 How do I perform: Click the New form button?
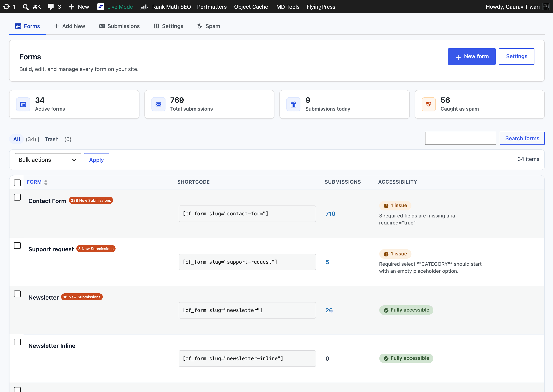pyautogui.click(x=472, y=57)
